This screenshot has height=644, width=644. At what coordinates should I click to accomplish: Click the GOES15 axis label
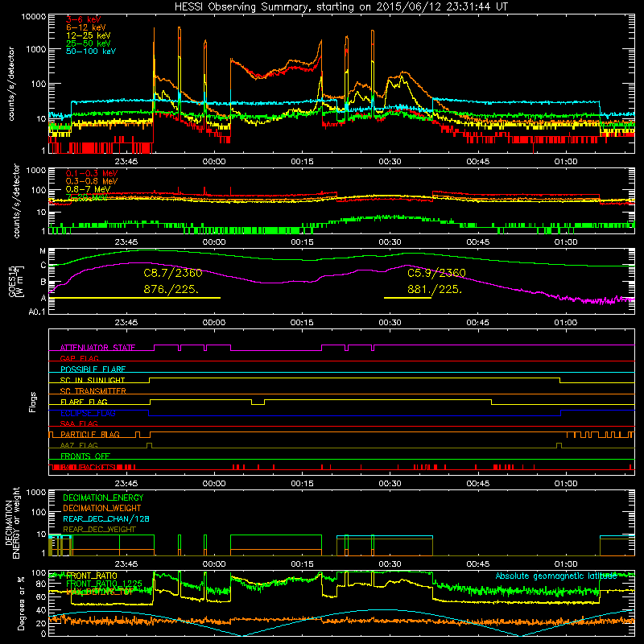12,281
